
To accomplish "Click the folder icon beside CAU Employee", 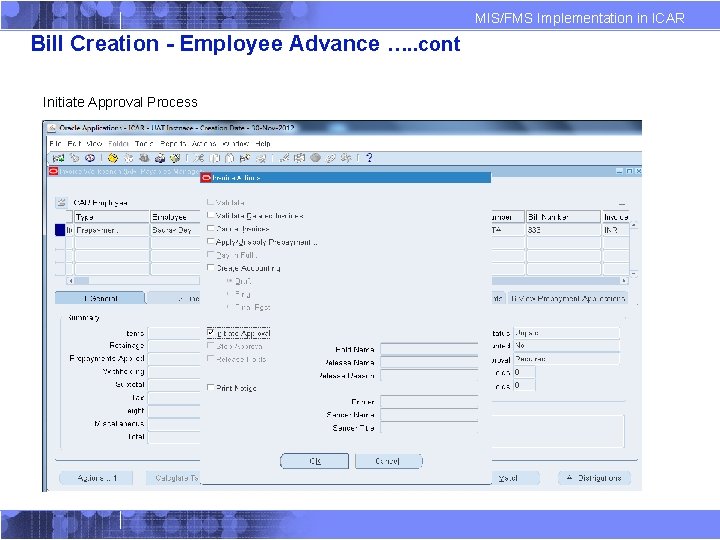I will coord(61,202).
